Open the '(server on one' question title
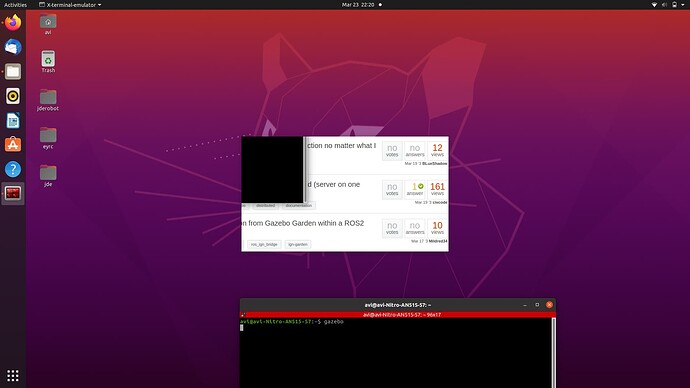 click(x=334, y=184)
